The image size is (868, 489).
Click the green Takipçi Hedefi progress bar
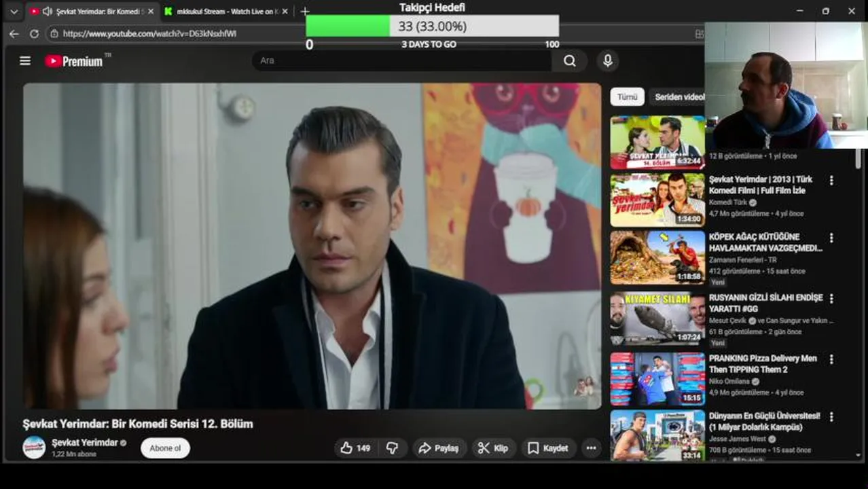point(348,26)
